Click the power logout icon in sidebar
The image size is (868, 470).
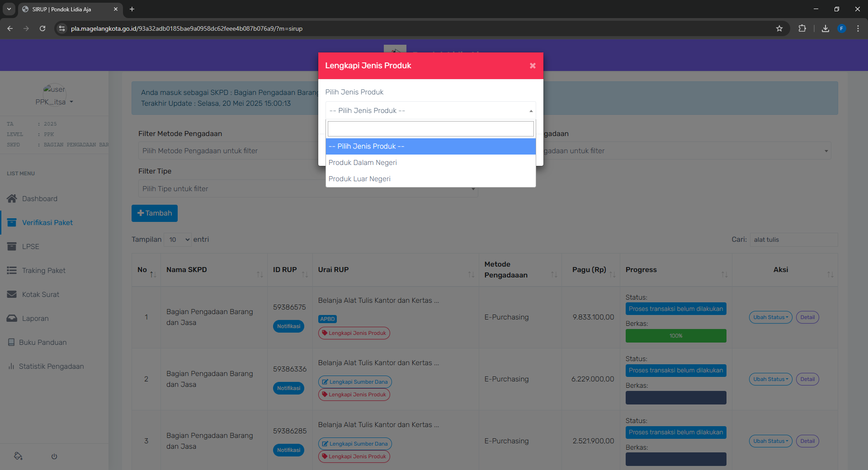54,456
